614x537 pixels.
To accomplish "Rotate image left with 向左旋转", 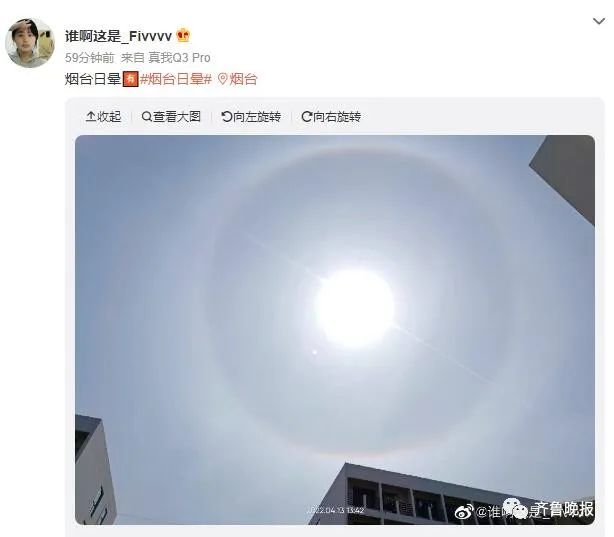I will pos(251,117).
